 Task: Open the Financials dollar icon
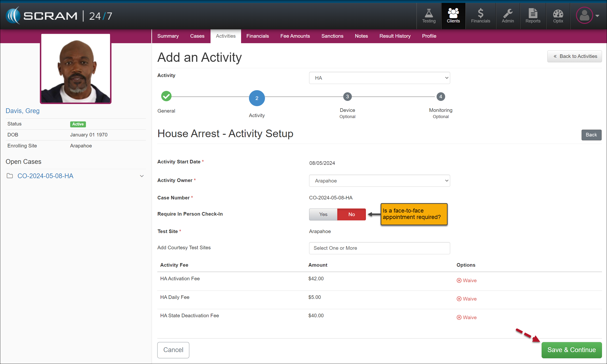480,16
